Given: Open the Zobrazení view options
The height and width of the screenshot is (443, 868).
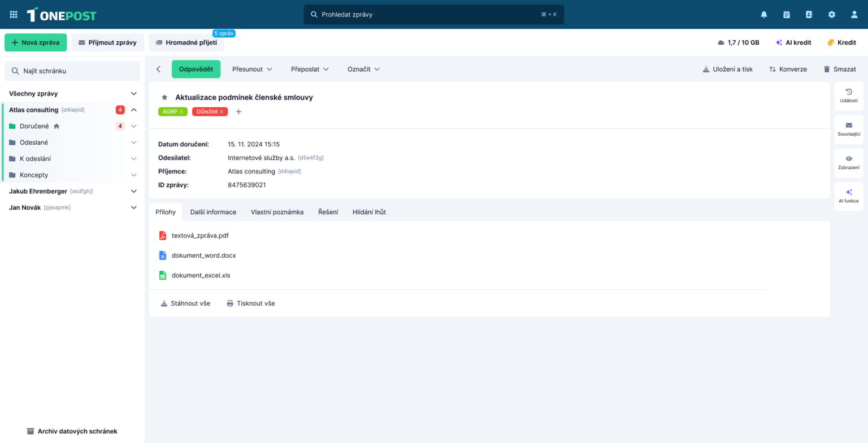Looking at the screenshot, I should [848, 163].
